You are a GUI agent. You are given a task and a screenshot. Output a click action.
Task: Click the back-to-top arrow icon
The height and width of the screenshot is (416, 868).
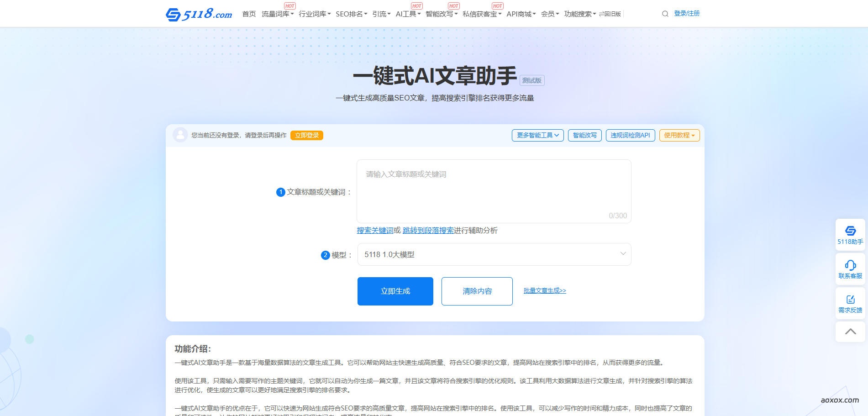click(850, 332)
